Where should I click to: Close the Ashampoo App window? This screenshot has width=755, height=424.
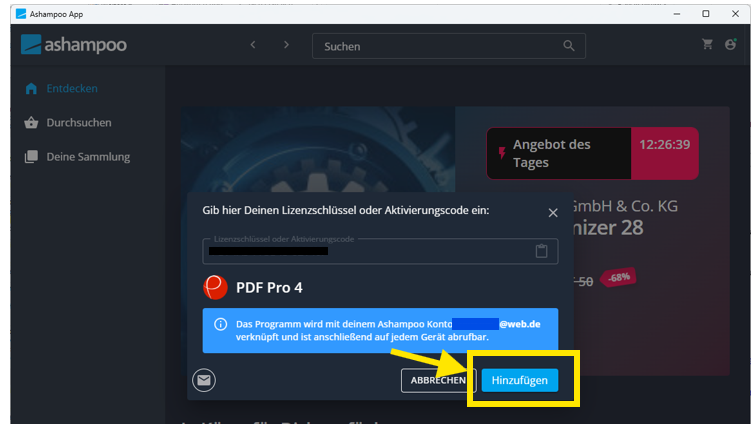tap(735, 14)
